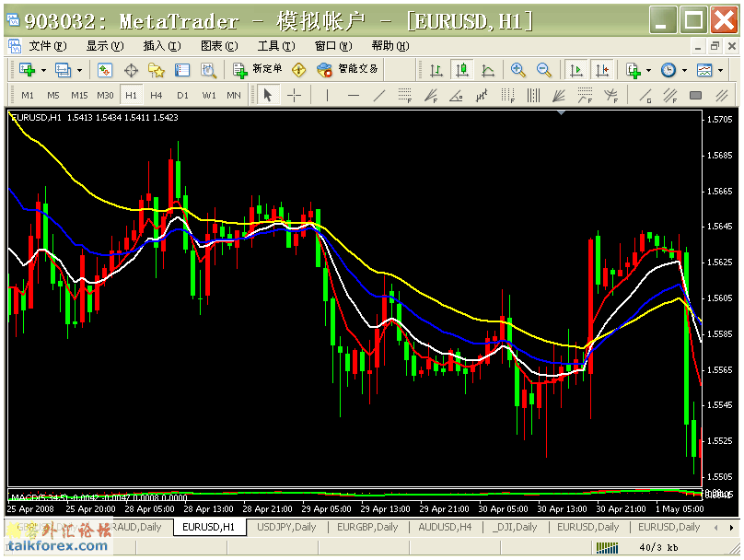This screenshot has height=560, width=744.
Task: Toggle chart Auto Scroll button
Action: click(576, 70)
